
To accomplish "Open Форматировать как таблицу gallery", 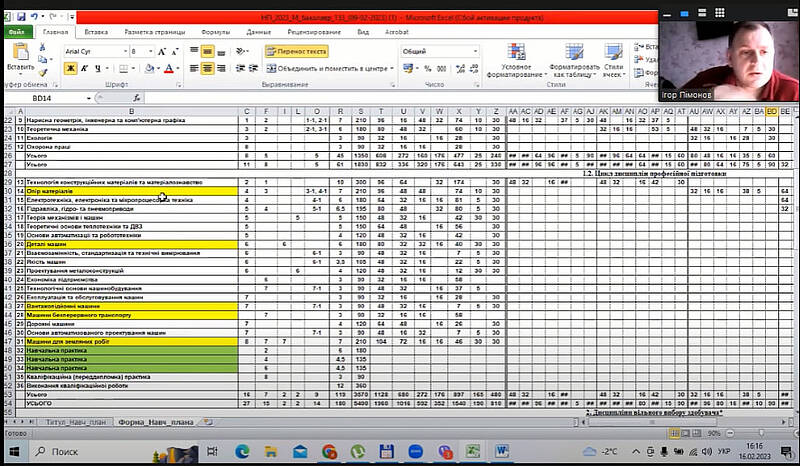I will point(574,61).
